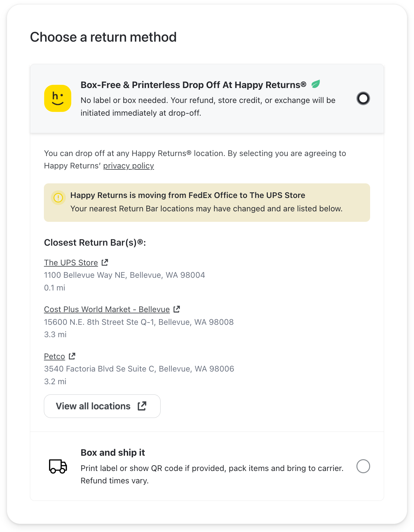Click the View all locations button
The height and width of the screenshot is (532, 414).
click(x=102, y=406)
